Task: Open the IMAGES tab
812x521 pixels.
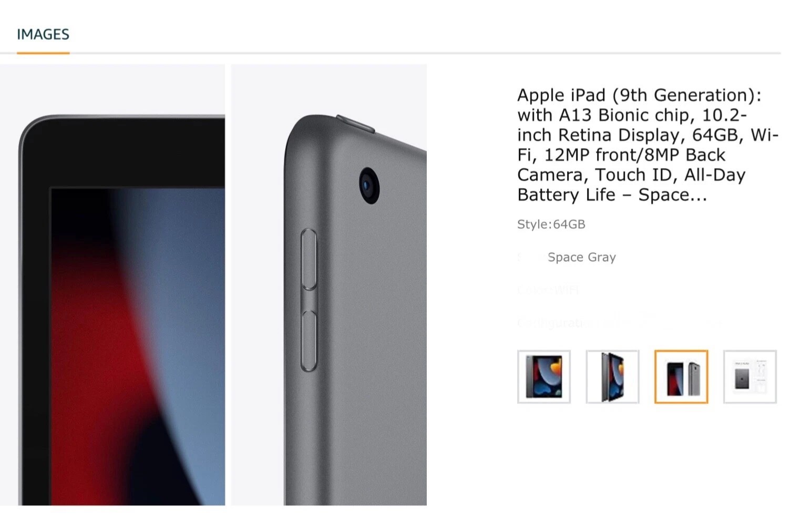Action: pos(43,35)
